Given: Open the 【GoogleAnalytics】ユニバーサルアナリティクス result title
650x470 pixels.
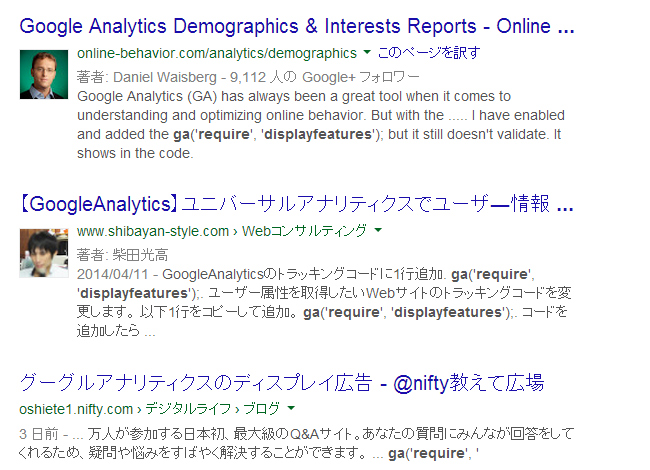Looking at the screenshot, I should (x=297, y=204).
